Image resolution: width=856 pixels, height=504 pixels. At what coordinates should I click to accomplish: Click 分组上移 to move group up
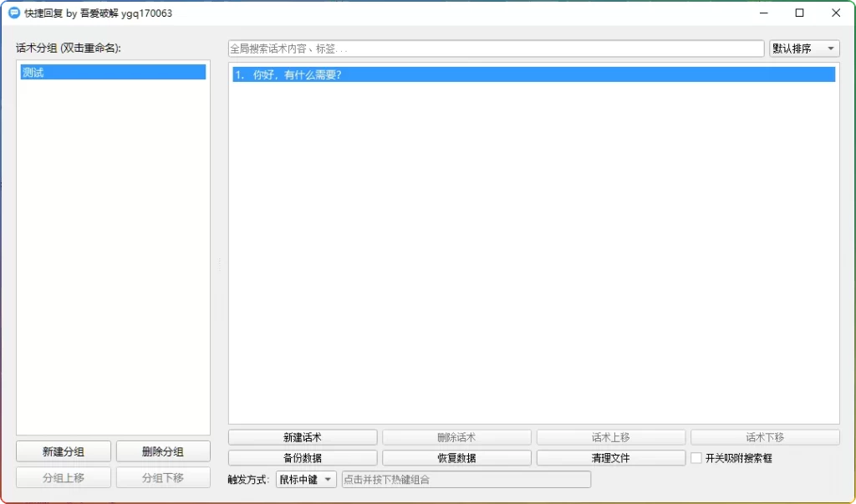click(63, 476)
